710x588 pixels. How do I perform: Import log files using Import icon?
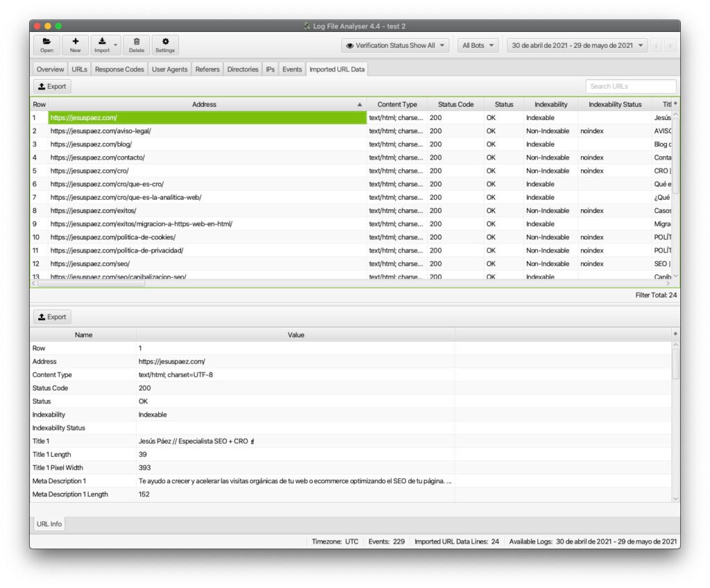click(x=102, y=45)
